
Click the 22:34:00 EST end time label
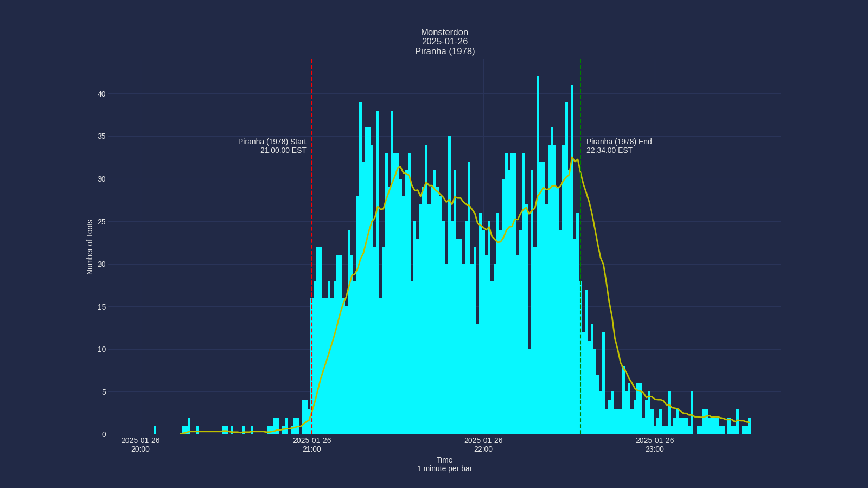[609, 151]
